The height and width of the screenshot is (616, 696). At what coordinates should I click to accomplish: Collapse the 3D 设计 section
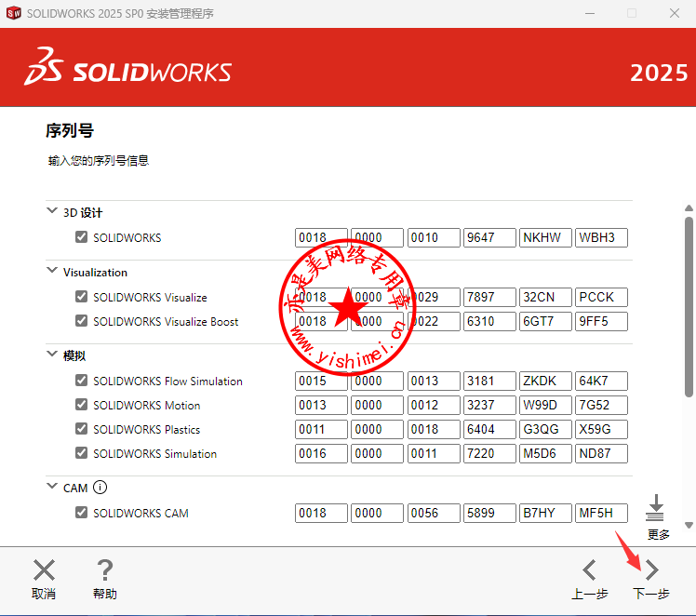coord(52,210)
